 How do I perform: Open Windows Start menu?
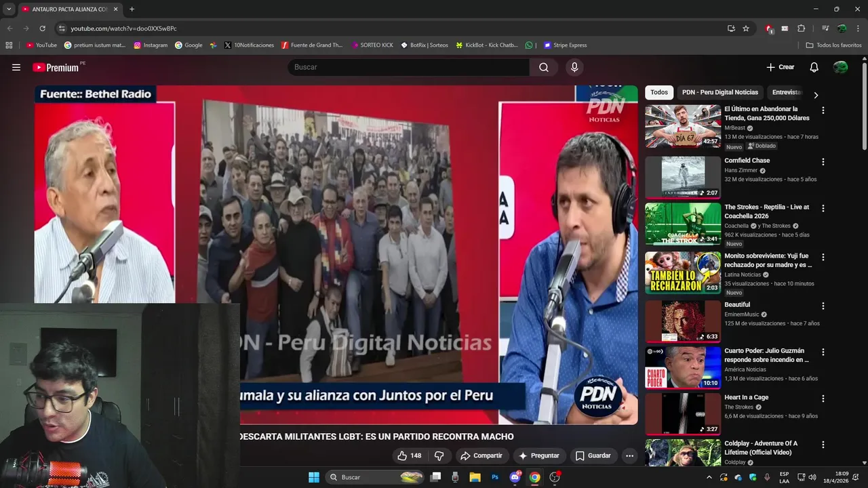[314, 477]
